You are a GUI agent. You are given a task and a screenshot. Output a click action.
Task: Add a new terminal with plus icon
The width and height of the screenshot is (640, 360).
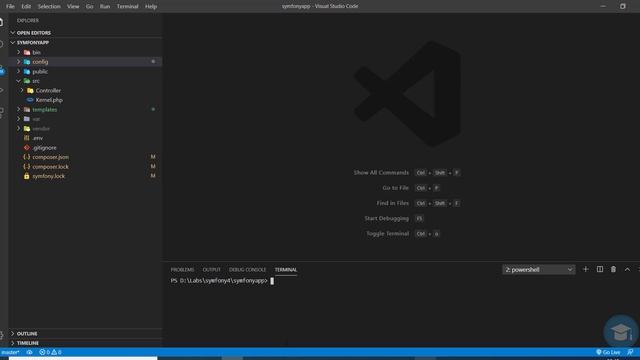click(586, 269)
